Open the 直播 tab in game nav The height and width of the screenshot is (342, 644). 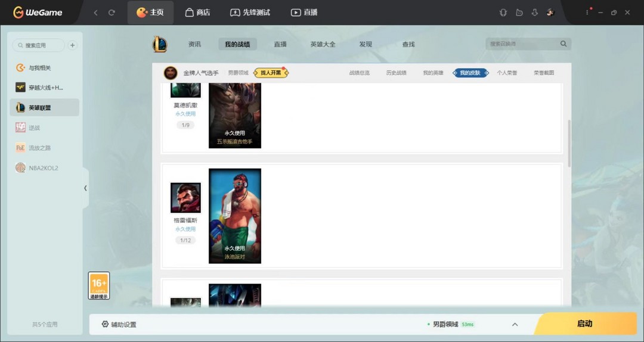tap(280, 44)
